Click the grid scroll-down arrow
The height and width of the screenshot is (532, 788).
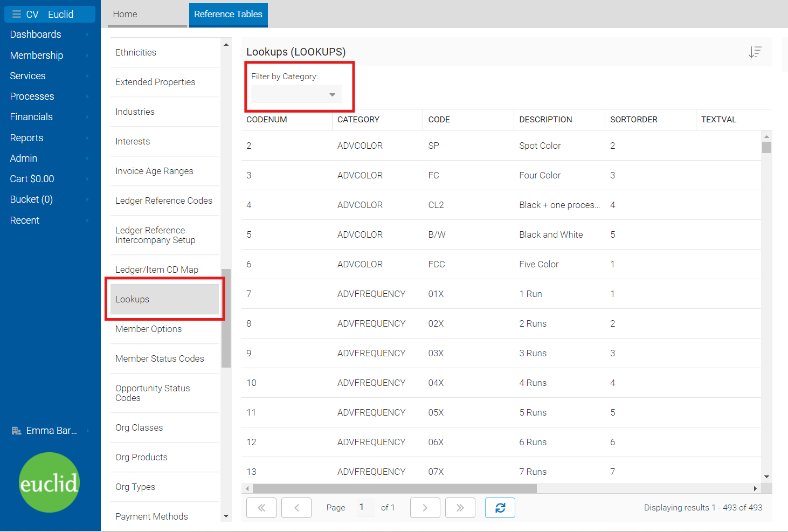(766, 477)
